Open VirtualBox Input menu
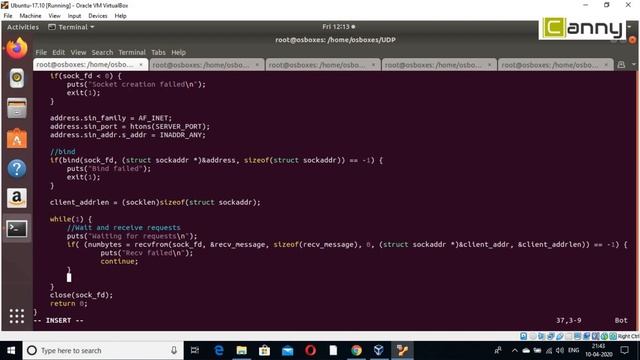640x360 pixels. [74, 16]
